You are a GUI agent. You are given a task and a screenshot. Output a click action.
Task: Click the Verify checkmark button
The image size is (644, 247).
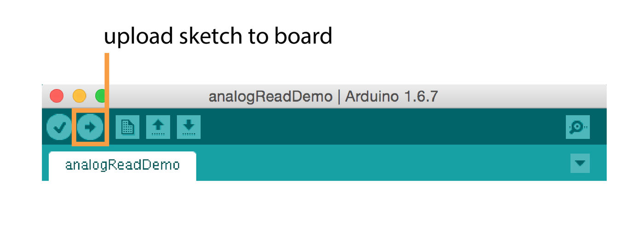[59, 127]
